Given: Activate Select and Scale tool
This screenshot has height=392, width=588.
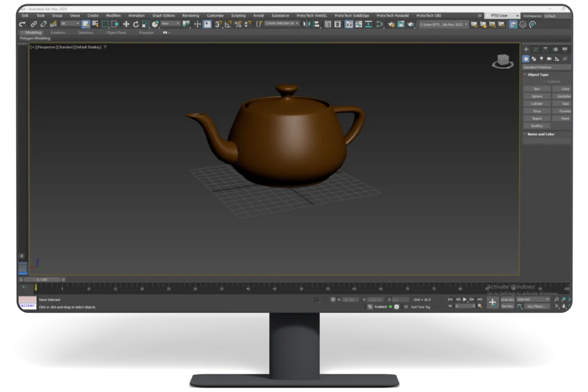Looking at the screenshot, I should coord(145,24).
